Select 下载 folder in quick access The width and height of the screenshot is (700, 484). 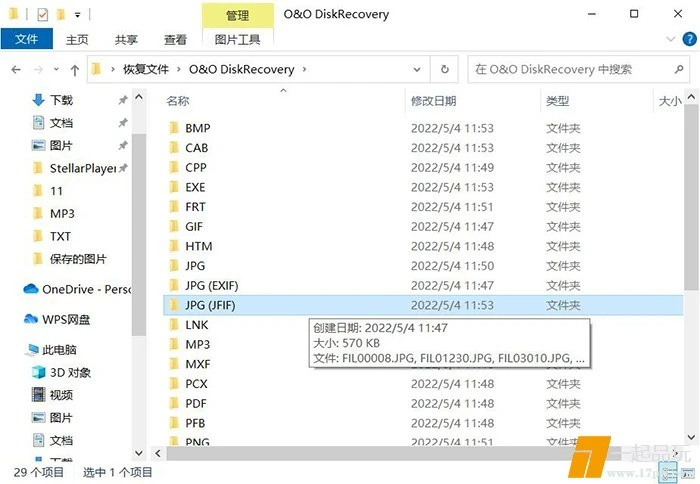61,100
